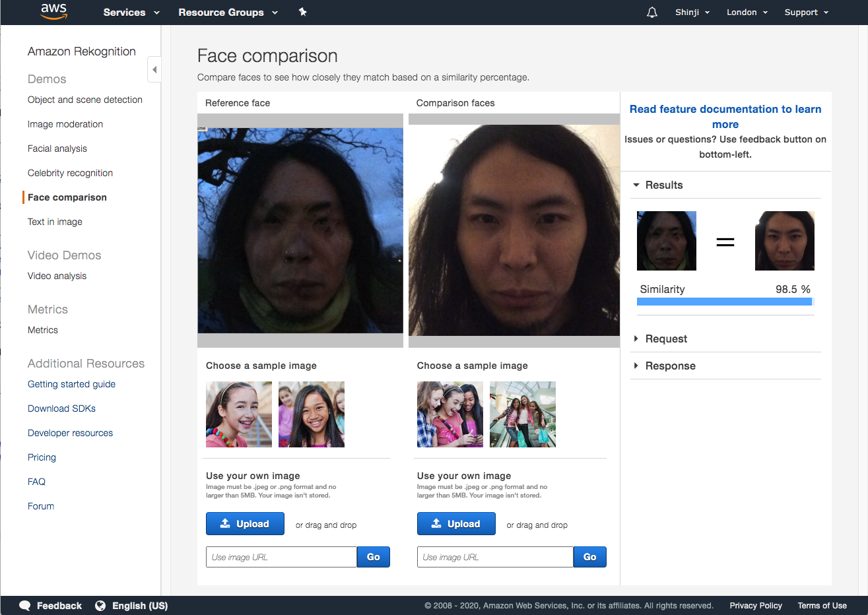Image resolution: width=868 pixels, height=615 pixels.
Task: Open the notifications bell
Action: (x=652, y=13)
